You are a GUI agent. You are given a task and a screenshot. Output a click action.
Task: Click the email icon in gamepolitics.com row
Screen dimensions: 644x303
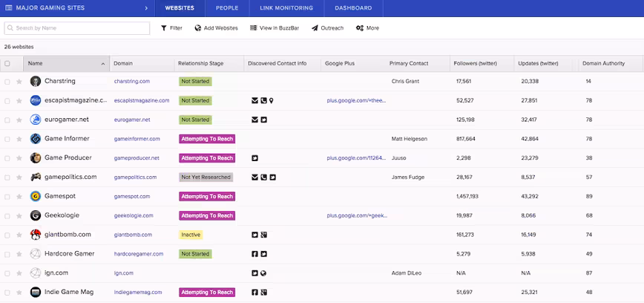click(254, 177)
